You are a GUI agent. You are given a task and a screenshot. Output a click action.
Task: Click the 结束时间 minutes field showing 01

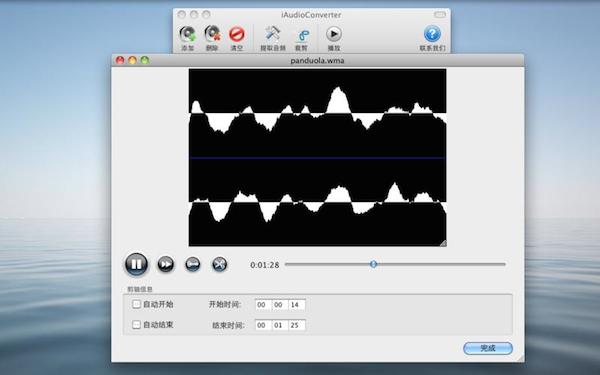(x=279, y=325)
